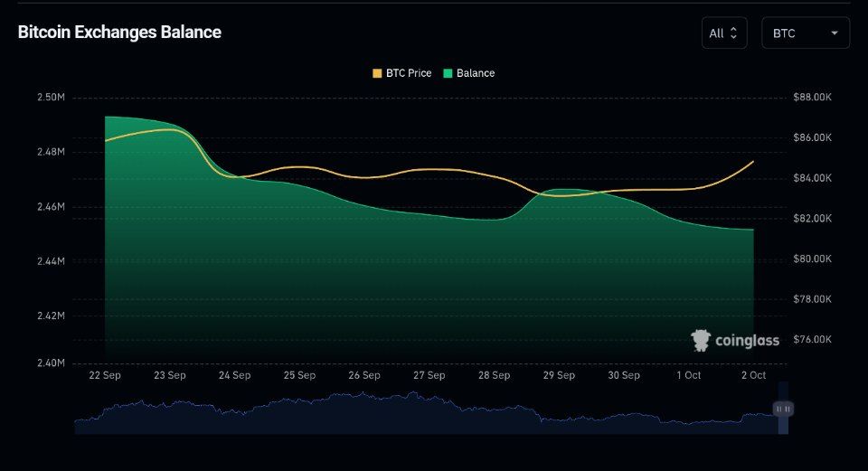Click the 28 Sep axis label

(495, 375)
